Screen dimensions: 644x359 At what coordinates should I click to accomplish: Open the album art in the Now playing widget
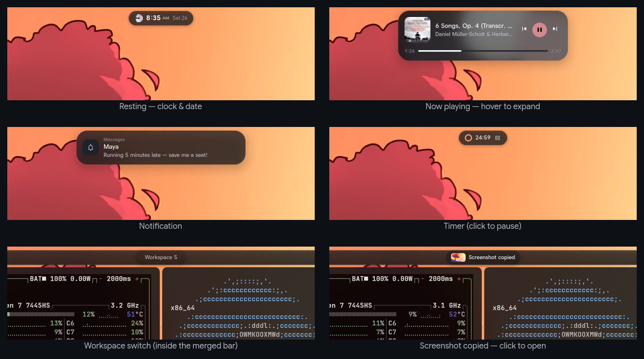(x=417, y=30)
